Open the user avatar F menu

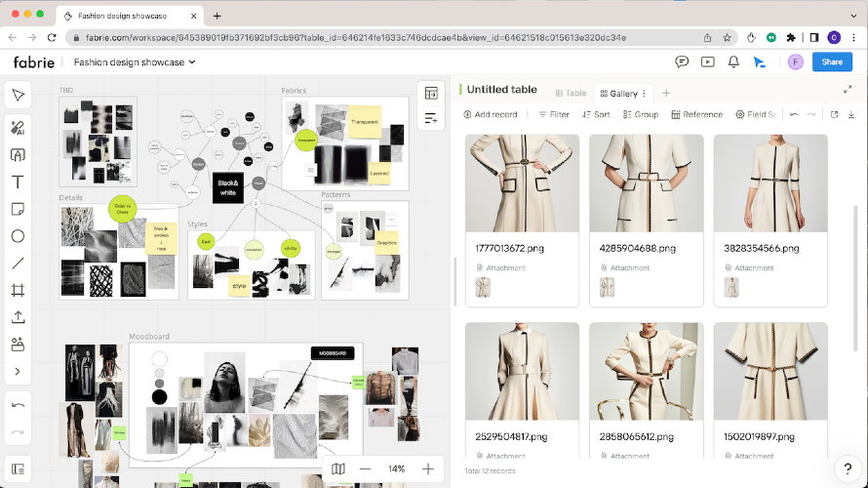(x=796, y=62)
